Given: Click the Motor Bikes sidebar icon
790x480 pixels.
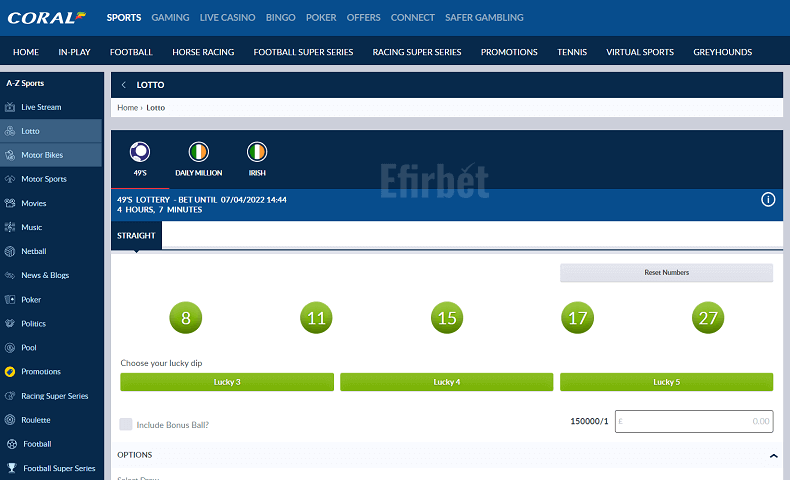Looking at the screenshot, I should (x=10, y=155).
